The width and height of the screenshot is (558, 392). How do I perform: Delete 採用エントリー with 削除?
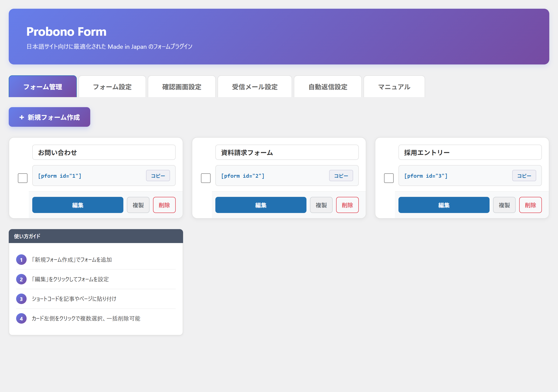(531, 205)
